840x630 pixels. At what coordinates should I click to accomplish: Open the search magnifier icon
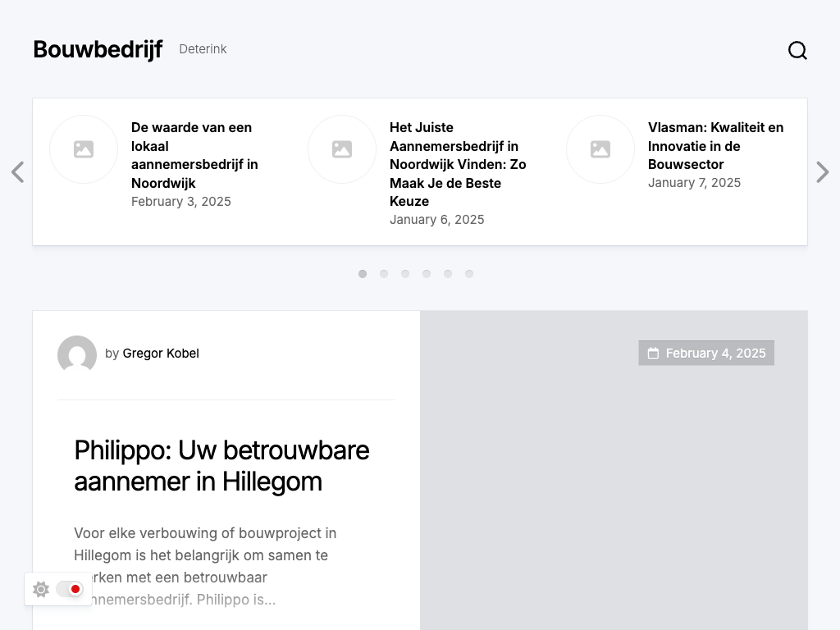797,51
